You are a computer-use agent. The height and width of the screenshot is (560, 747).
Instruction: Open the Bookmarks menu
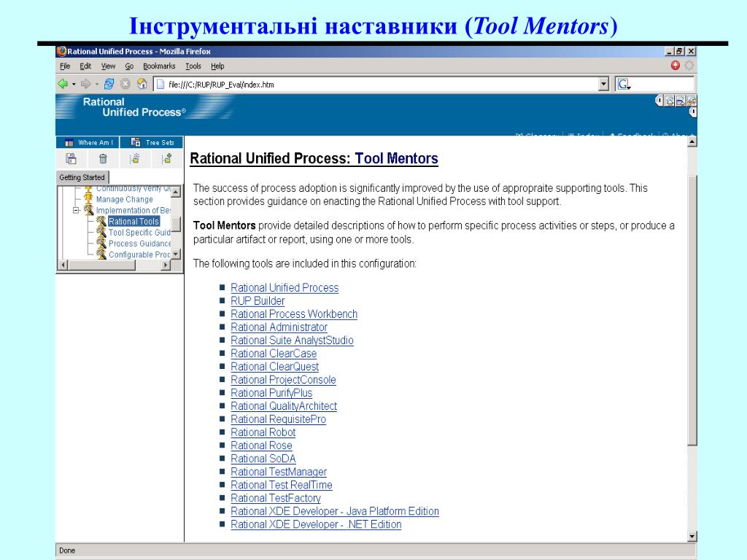159,66
